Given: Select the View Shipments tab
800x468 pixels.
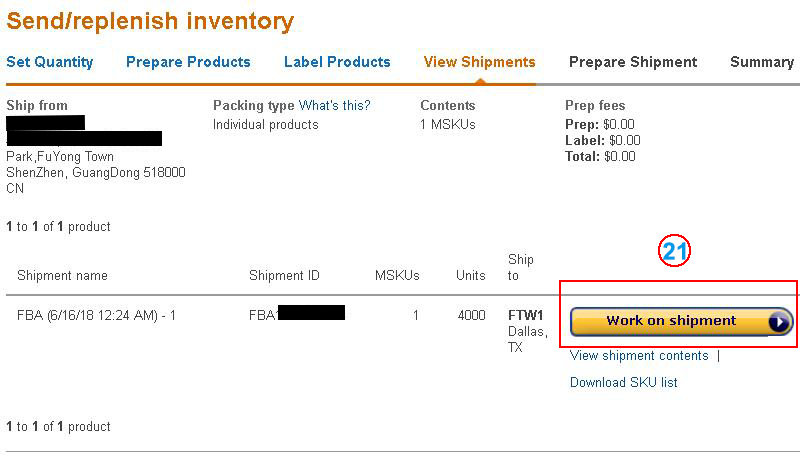Looking at the screenshot, I should (479, 62).
